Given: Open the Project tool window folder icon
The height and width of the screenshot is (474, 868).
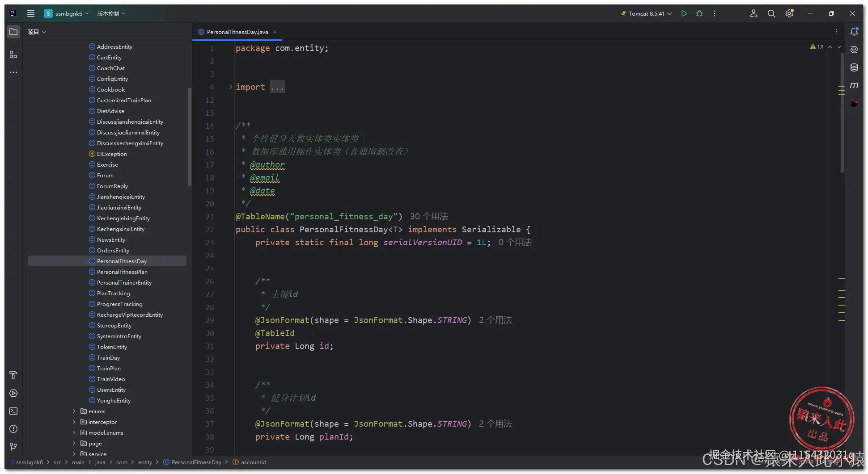Looking at the screenshot, I should tap(13, 32).
